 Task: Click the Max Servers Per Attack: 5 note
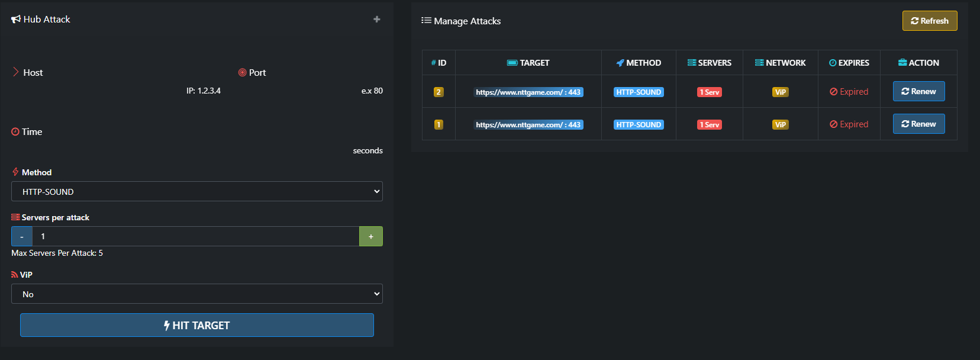point(57,253)
